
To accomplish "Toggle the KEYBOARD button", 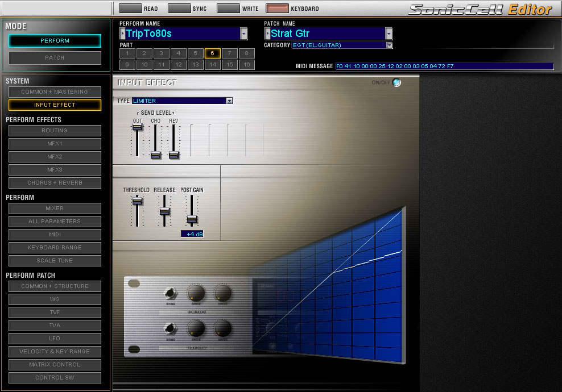I will (277, 8).
